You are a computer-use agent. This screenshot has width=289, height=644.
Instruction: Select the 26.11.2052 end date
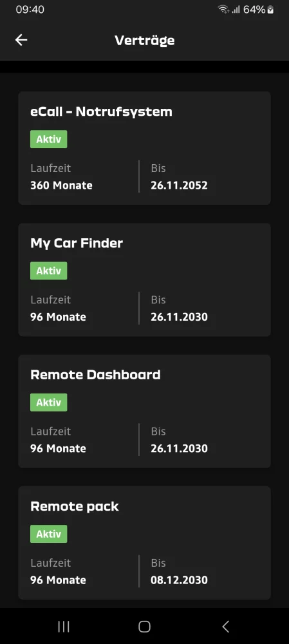point(179,185)
